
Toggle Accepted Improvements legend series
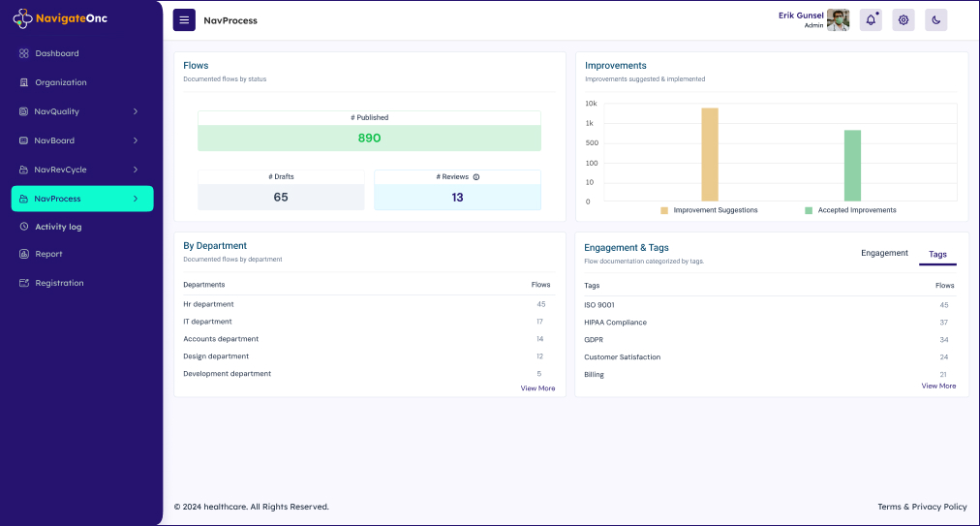849,210
